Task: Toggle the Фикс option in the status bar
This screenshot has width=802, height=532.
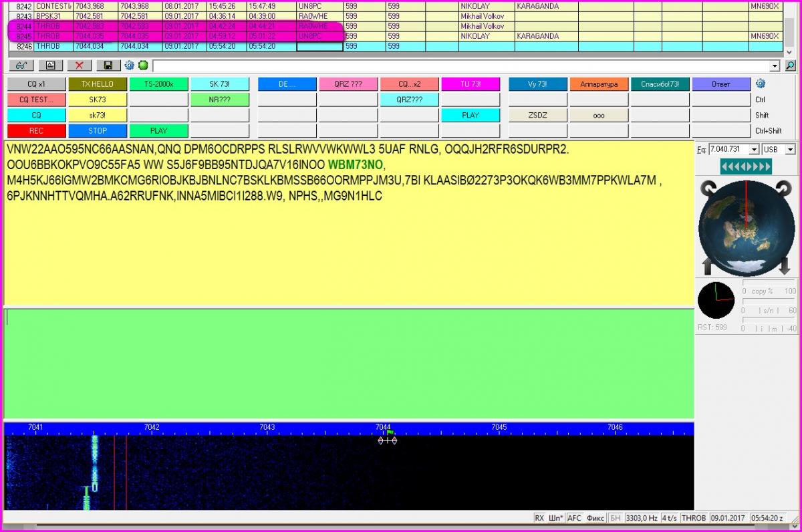Action: [x=595, y=518]
